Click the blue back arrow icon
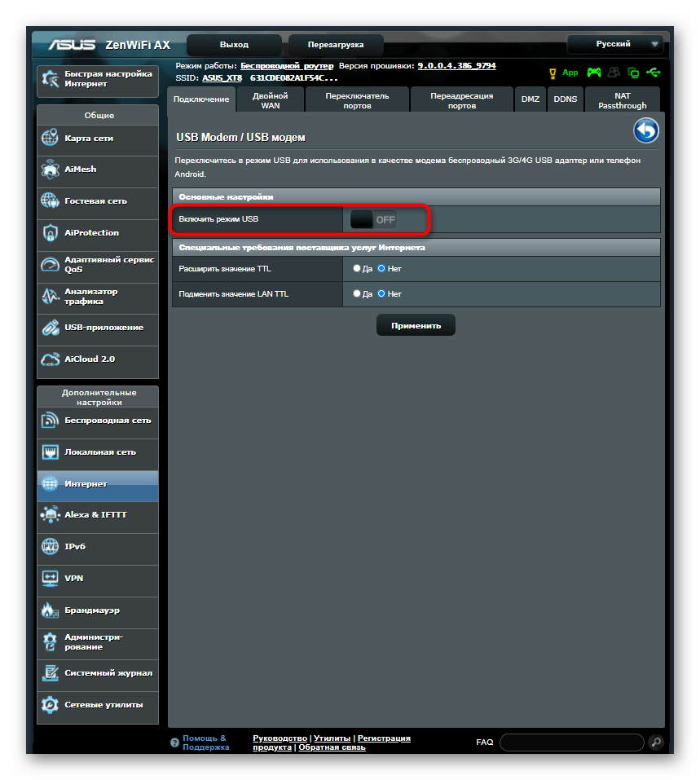This screenshot has width=700, height=780. [645, 131]
